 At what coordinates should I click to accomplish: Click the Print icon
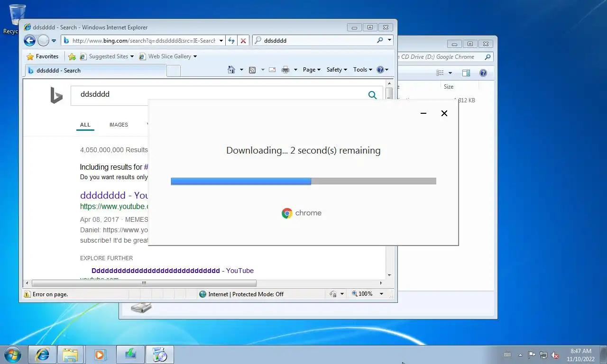[285, 70]
